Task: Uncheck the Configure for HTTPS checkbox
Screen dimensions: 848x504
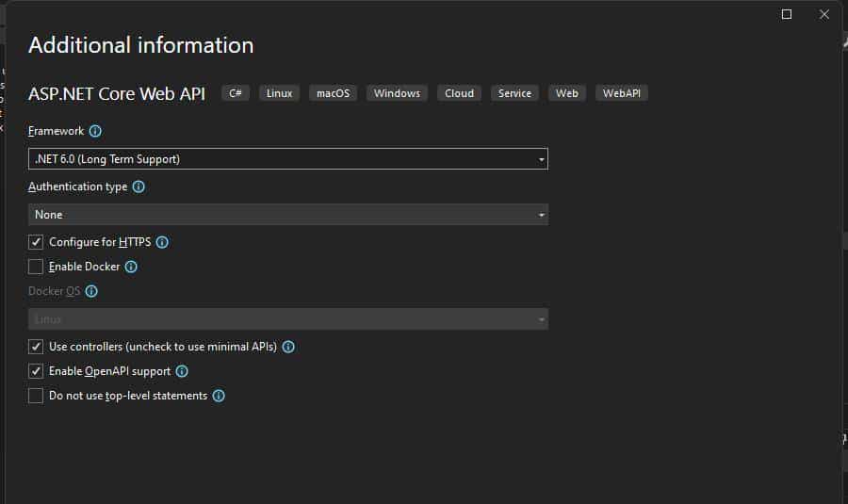Action: point(36,242)
